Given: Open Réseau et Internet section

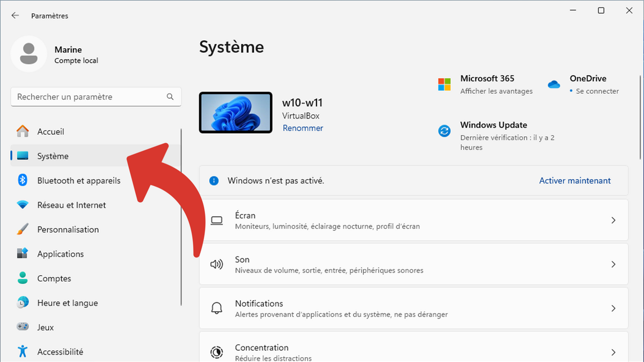Looking at the screenshot, I should [x=96, y=205].
